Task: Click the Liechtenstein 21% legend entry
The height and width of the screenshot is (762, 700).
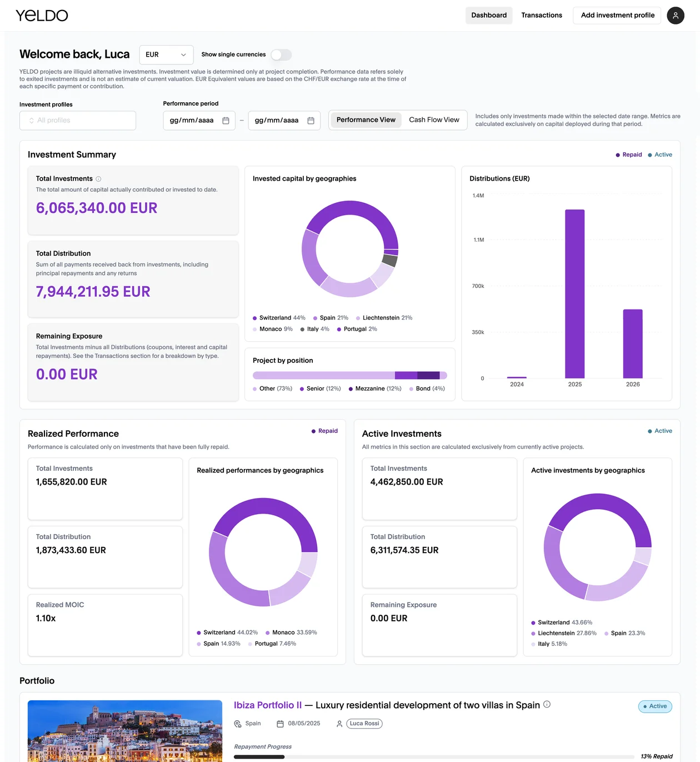Action: coord(384,318)
